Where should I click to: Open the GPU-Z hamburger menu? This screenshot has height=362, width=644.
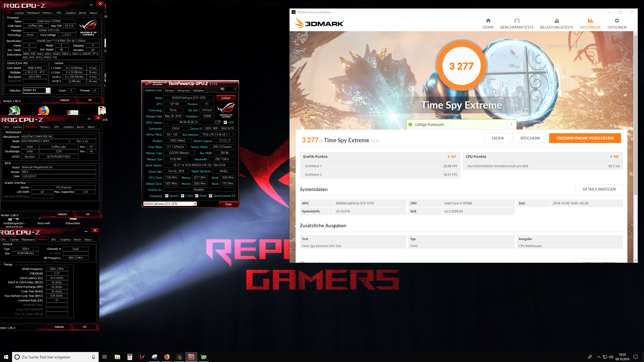(235, 89)
